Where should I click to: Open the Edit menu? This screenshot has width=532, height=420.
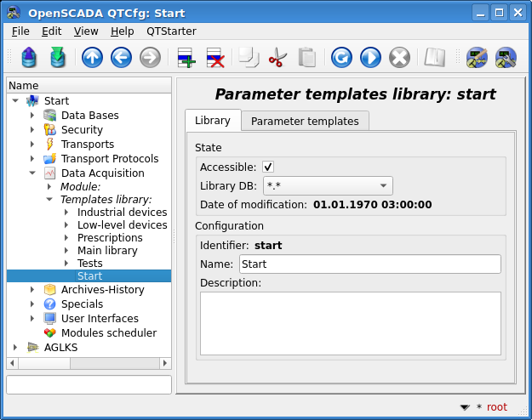(52, 31)
